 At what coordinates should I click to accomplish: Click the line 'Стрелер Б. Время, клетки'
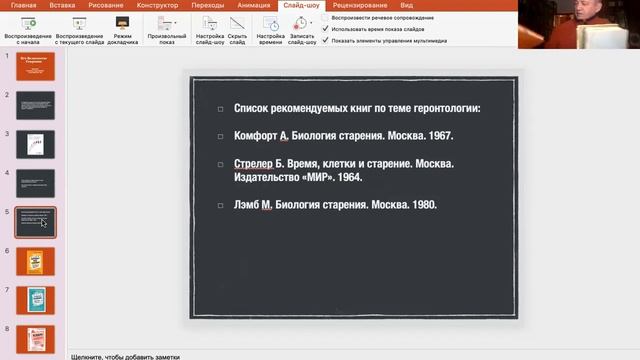(x=344, y=170)
